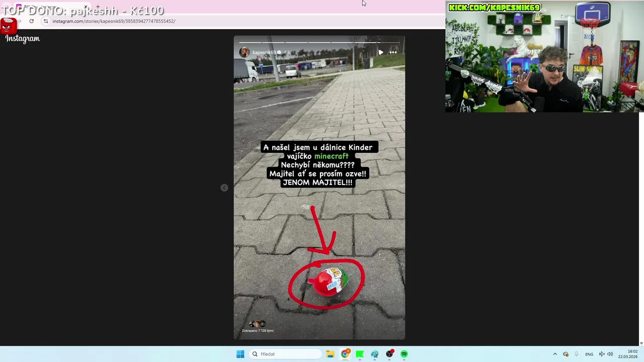Open site information icon beside the URL
644x362 pixels.
point(46,21)
